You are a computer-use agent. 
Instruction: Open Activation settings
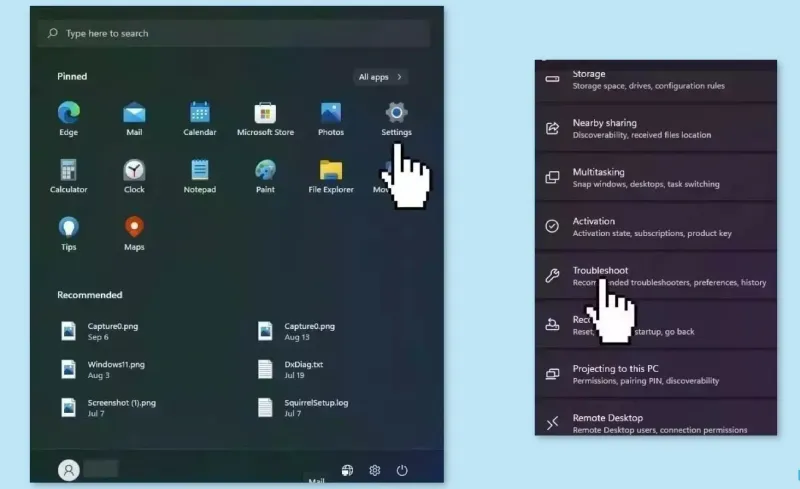pyautogui.click(x=656, y=227)
